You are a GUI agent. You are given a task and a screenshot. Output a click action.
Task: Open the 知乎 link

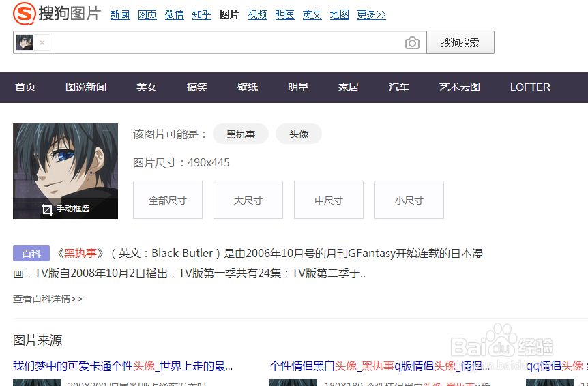click(x=202, y=14)
